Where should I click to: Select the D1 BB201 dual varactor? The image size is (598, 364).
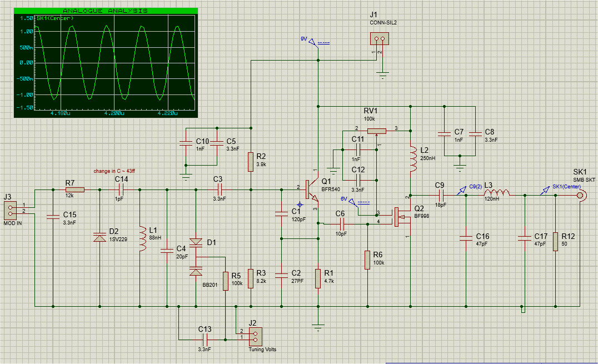(x=196, y=257)
